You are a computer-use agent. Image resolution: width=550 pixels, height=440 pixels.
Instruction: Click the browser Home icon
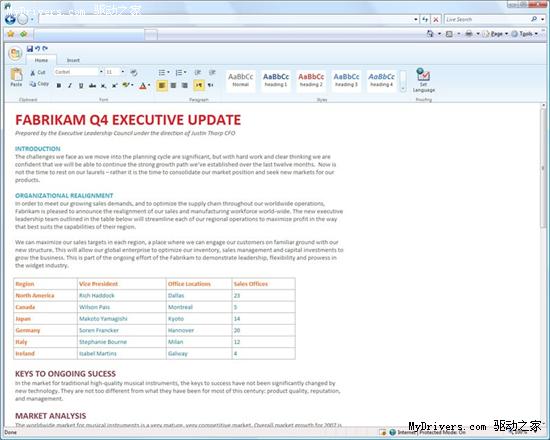430,34
